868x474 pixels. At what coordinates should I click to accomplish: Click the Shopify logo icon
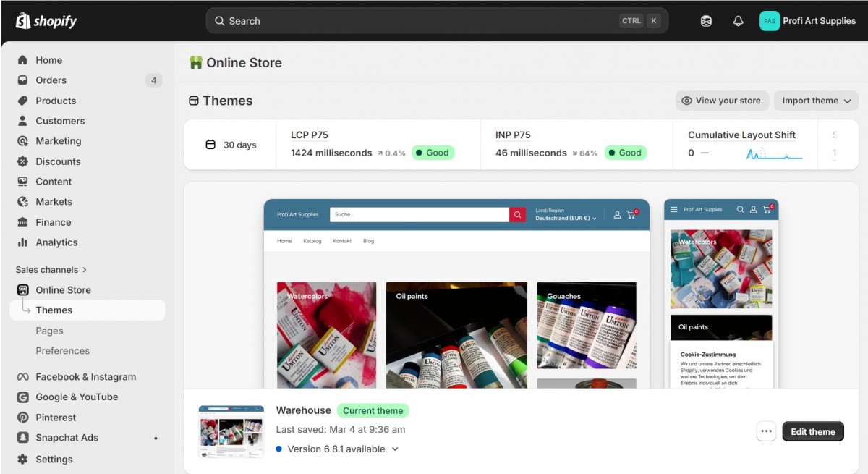coord(23,20)
